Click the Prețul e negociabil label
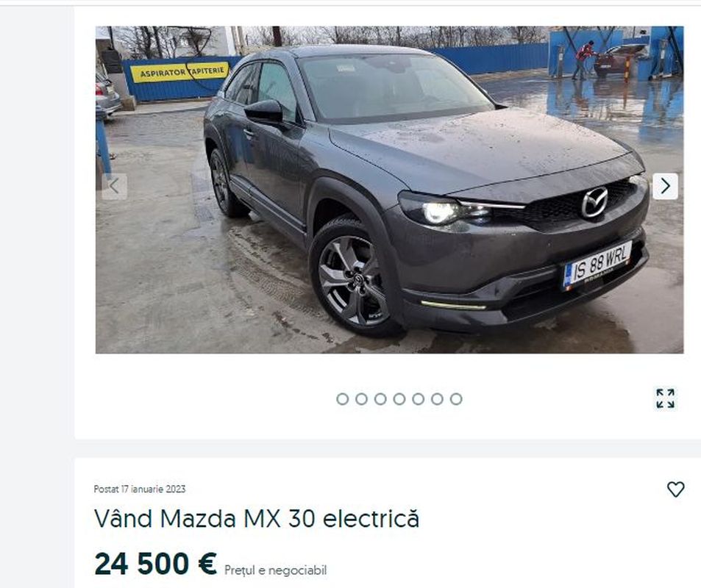 (x=275, y=570)
